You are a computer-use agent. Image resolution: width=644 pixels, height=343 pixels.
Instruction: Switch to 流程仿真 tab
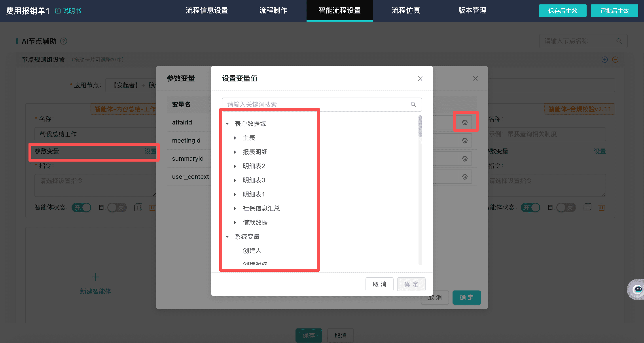point(406,11)
